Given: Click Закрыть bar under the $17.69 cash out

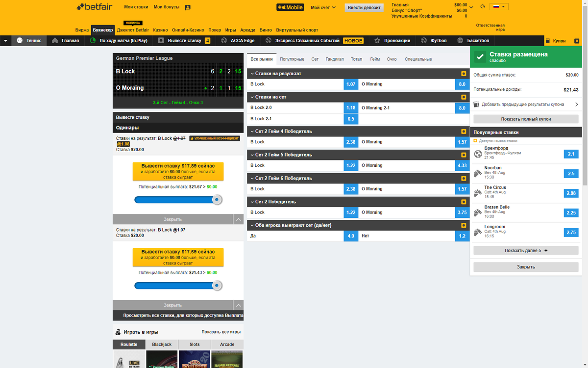Looking at the screenshot, I should click(172, 305).
